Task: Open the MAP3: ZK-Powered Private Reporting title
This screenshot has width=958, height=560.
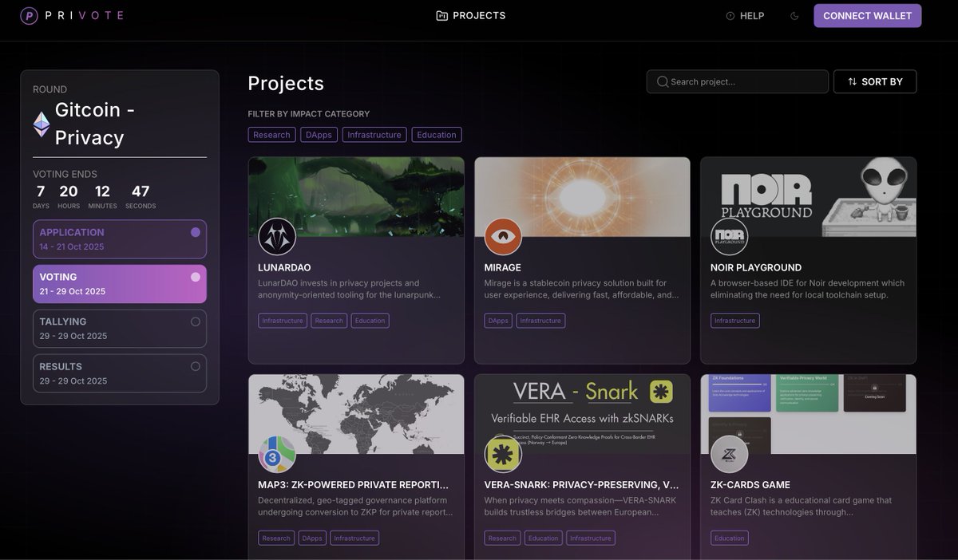Action: (x=353, y=484)
